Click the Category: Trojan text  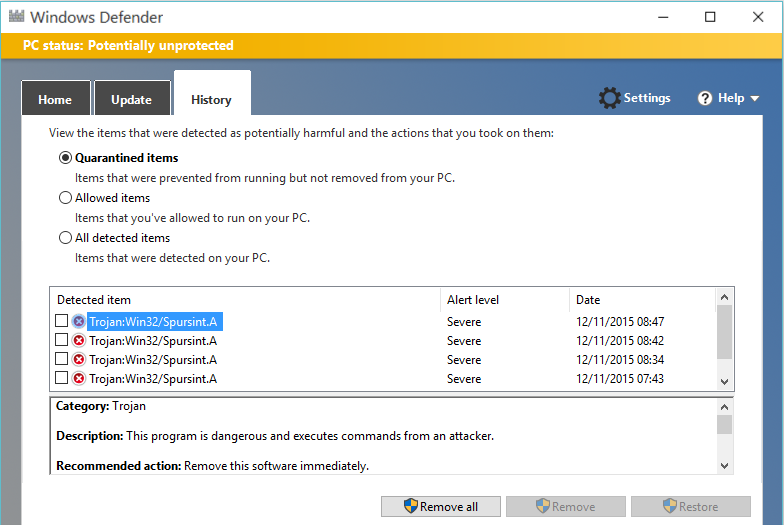(101, 406)
